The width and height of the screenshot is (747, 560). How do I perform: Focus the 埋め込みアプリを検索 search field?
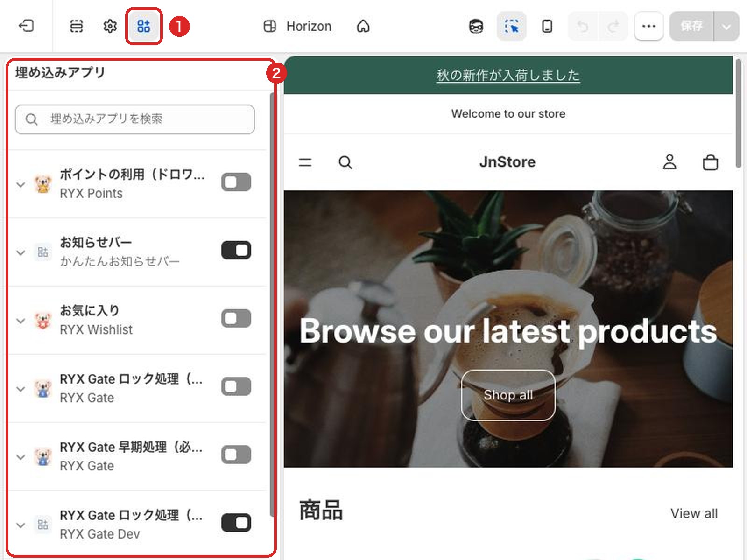click(x=135, y=119)
